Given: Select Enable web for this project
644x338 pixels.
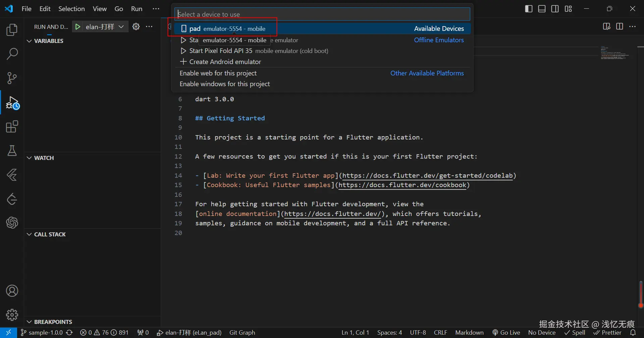Looking at the screenshot, I should pos(322,73).
